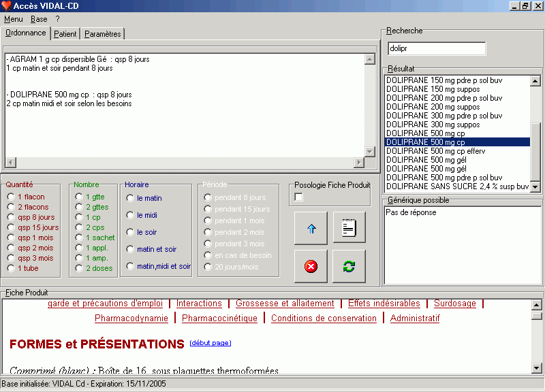The height and width of the screenshot is (392, 545).
Task: Open 'garde et précautions d'emploi' link
Action: pos(105,304)
